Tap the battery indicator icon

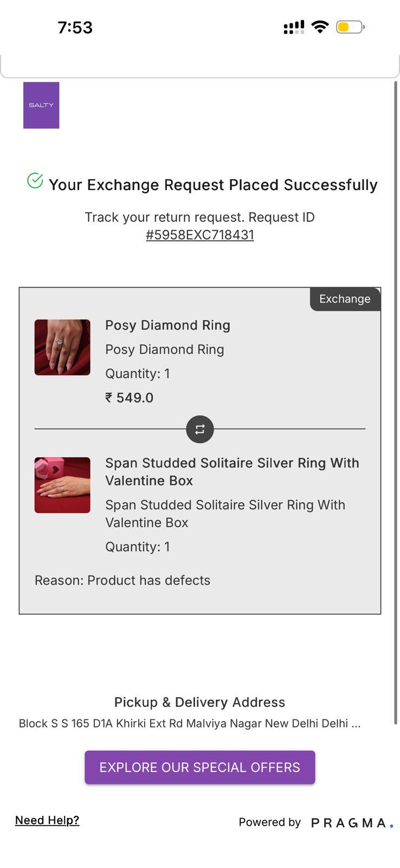click(350, 27)
